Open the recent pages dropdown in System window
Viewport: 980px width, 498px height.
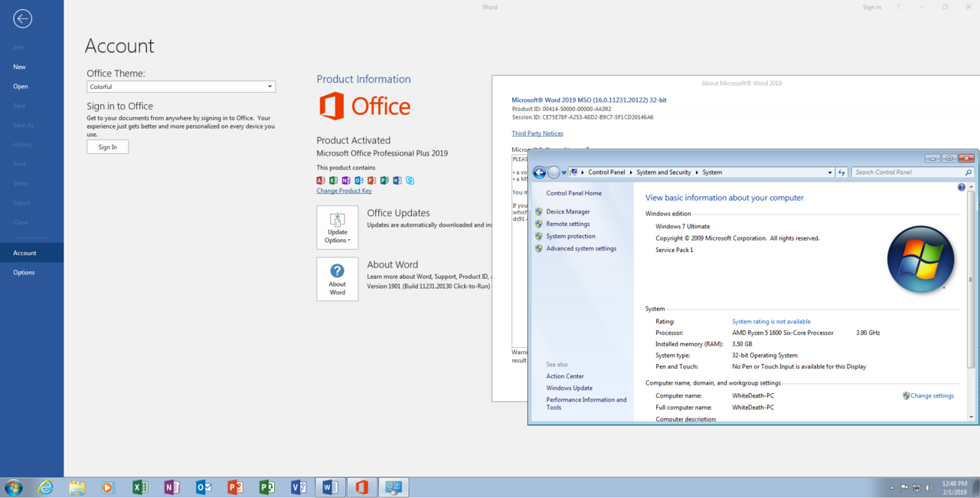(564, 172)
